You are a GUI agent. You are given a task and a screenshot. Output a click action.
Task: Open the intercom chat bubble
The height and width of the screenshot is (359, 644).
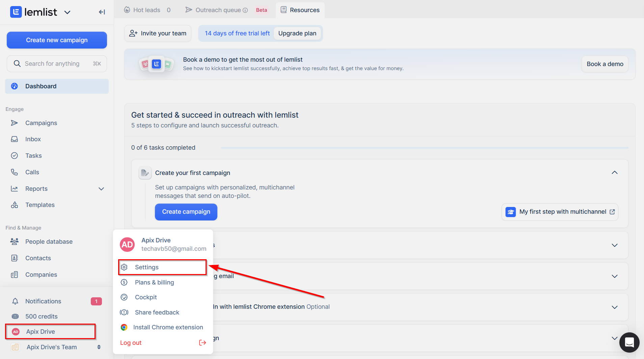(629, 342)
